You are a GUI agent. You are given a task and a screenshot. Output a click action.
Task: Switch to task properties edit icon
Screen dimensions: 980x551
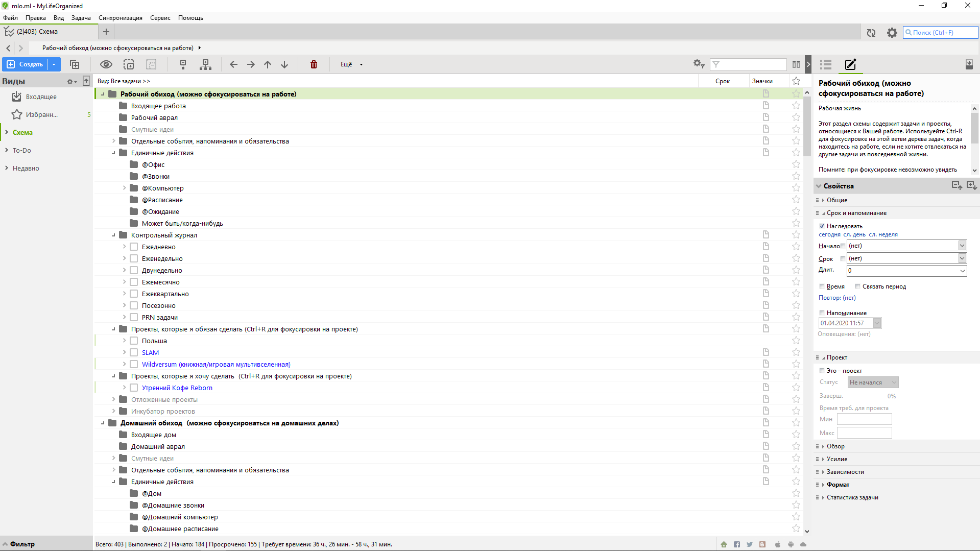point(850,64)
